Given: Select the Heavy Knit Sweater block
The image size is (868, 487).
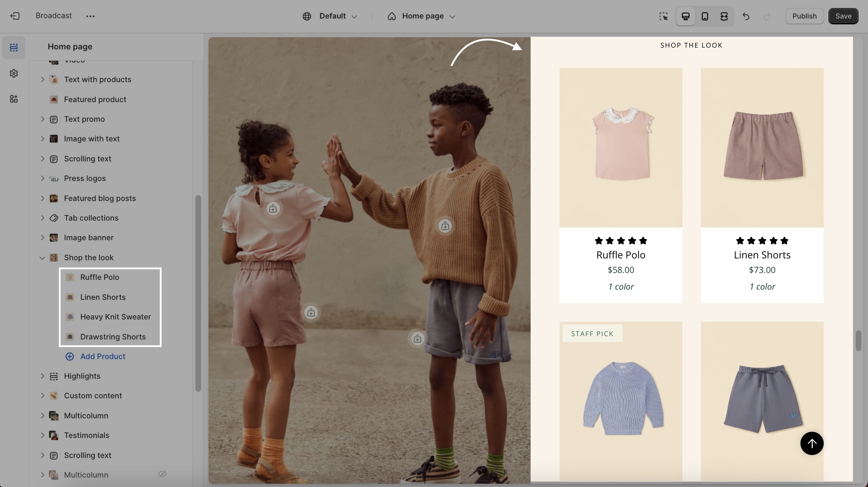Looking at the screenshot, I should click(x=115, y=317).
